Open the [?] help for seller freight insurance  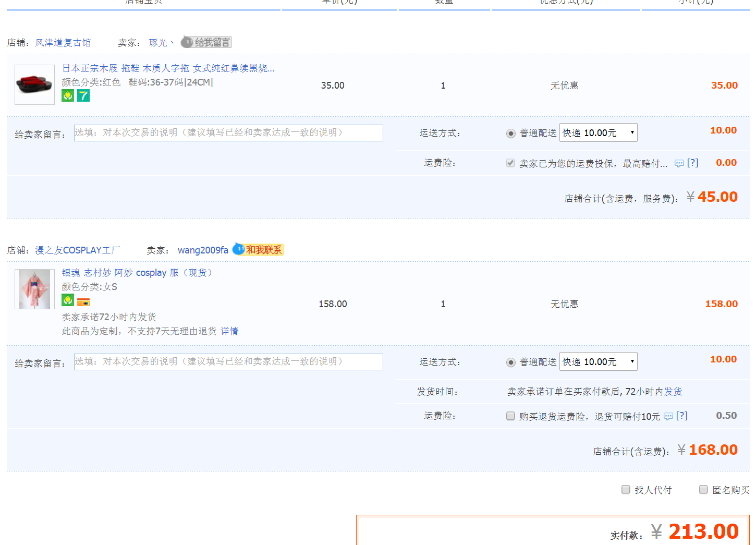[x=692, y=163]
